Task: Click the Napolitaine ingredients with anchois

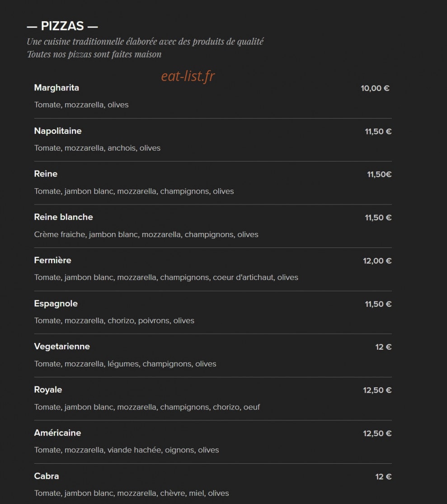Action: point(97,148)
